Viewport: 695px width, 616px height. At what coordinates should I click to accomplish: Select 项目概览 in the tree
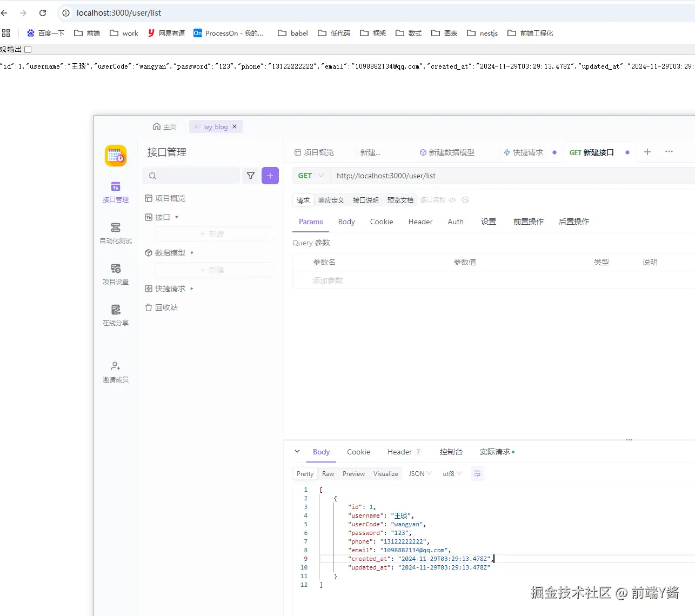(165, 198)
